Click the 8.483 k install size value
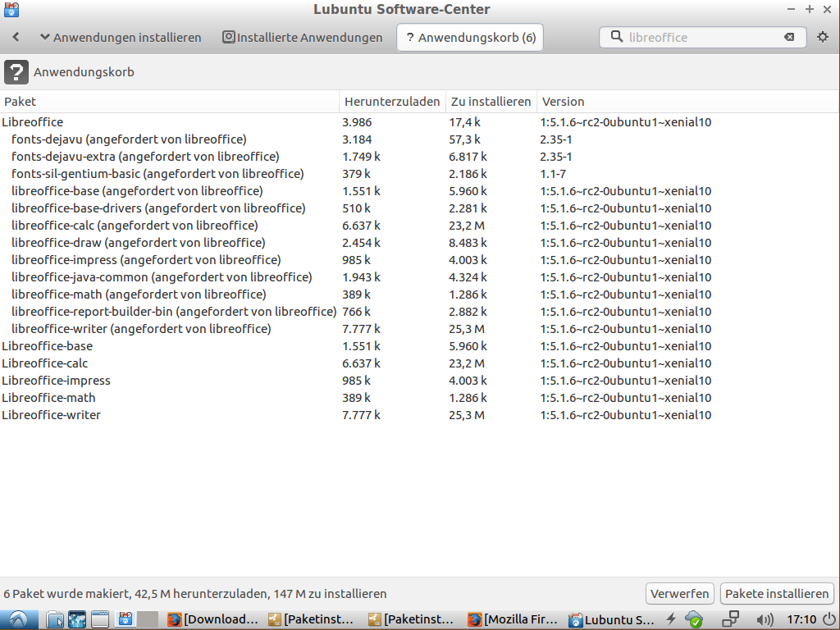This screenshot has height=630, width=840. [468, 243]
